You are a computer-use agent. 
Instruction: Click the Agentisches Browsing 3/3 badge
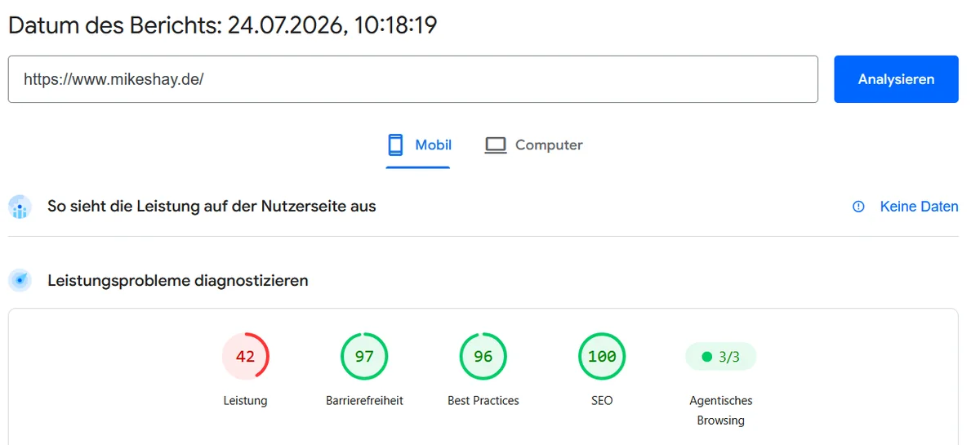720,357
